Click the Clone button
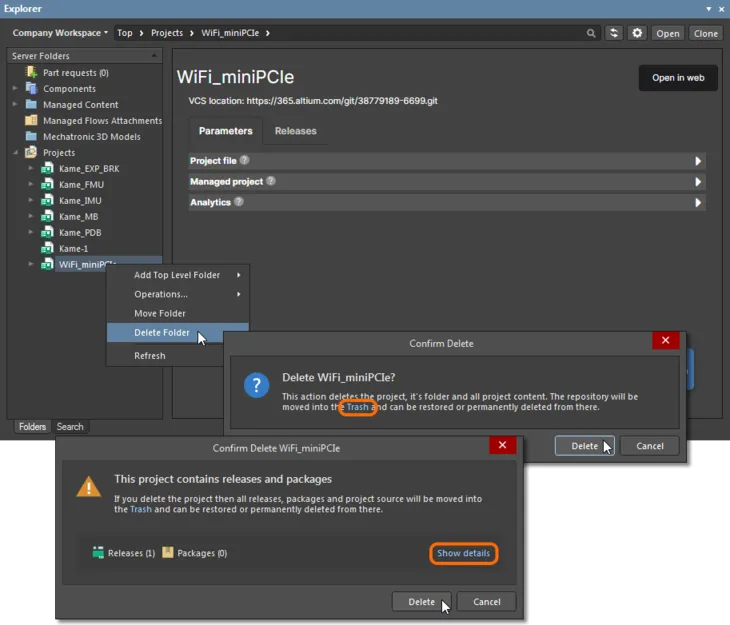This screenshot has width=730, height=625. pos(706,33)
